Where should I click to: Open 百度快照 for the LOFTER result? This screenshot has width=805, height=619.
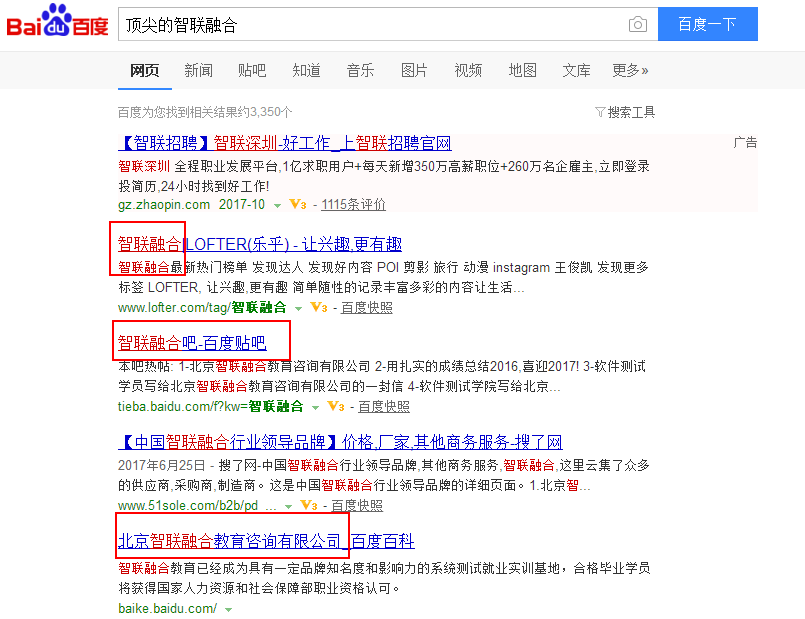pos(366,309)
